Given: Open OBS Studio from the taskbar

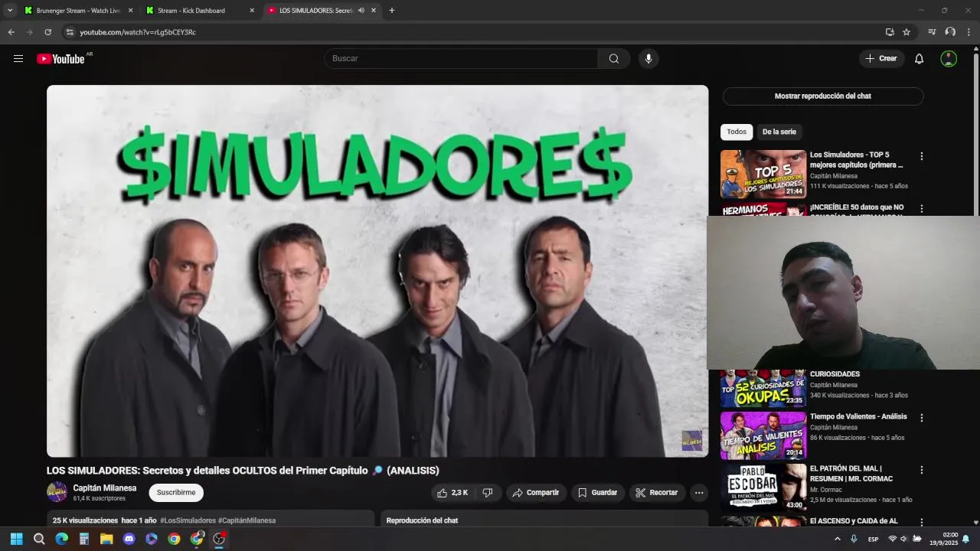Looking at the screenshot, I should coord(219,539).
